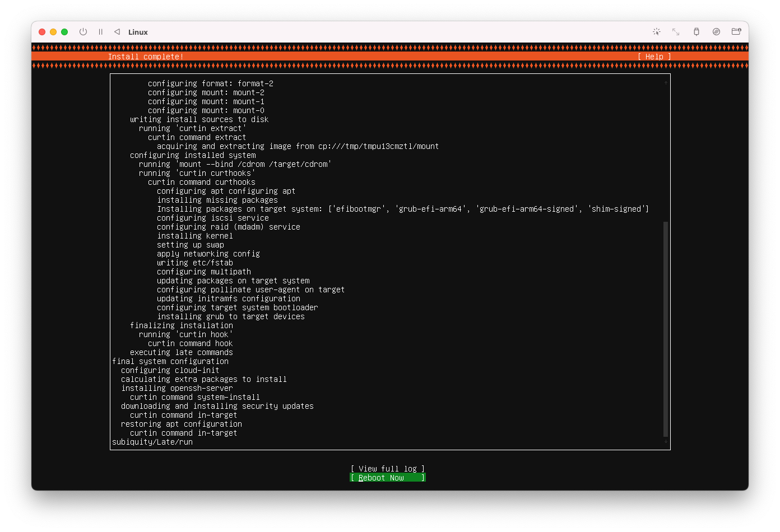Open the USB devices icon
The image size is (780, 532).
point(697,32)
